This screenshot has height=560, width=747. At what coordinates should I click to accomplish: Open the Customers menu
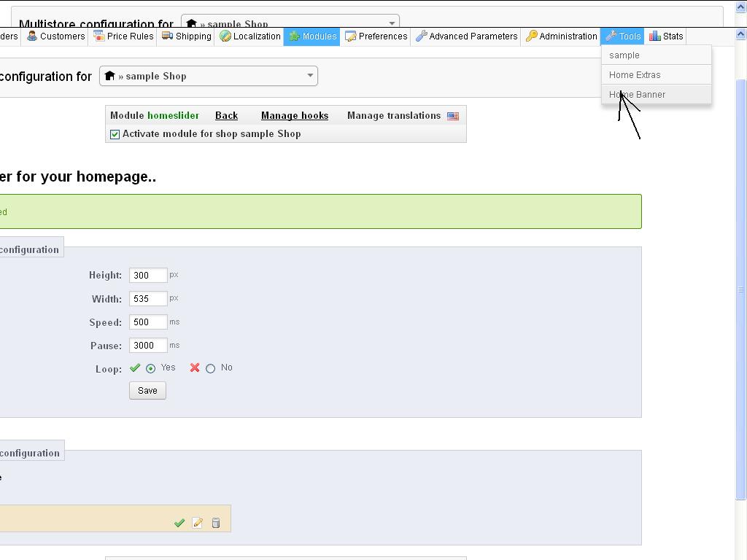(x=55, y=36)
